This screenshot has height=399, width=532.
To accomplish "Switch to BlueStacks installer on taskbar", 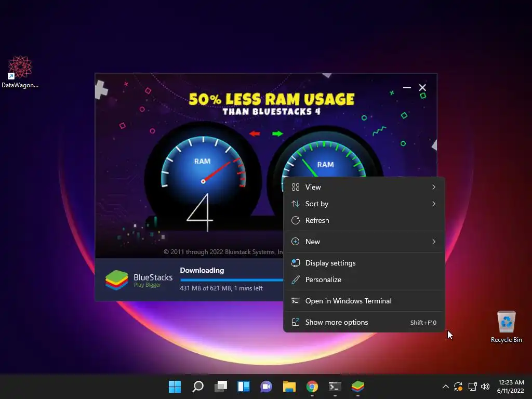I will coord(358,387).
